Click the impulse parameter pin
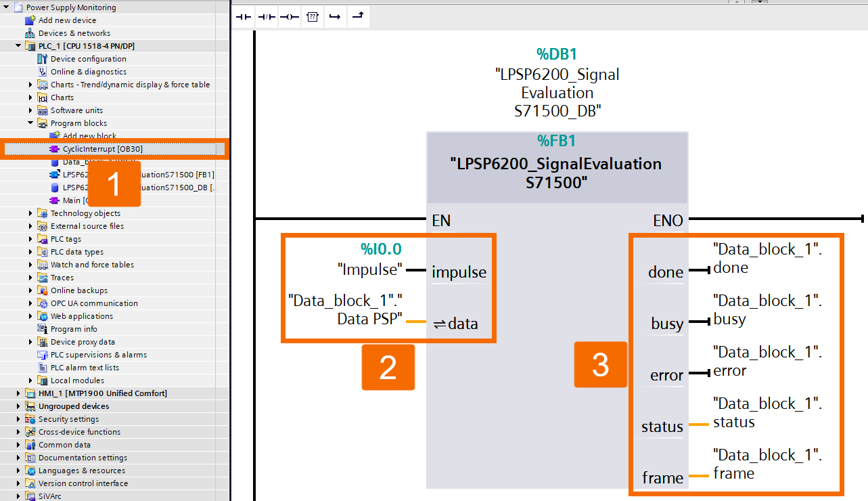Viewport: 868px width, 501px height. coord(459,272)
